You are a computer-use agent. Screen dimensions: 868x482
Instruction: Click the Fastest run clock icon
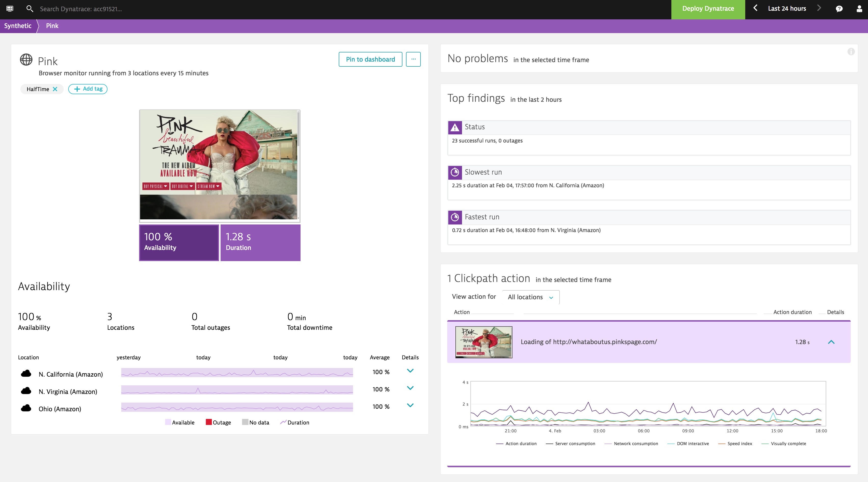tap(455, 217)
